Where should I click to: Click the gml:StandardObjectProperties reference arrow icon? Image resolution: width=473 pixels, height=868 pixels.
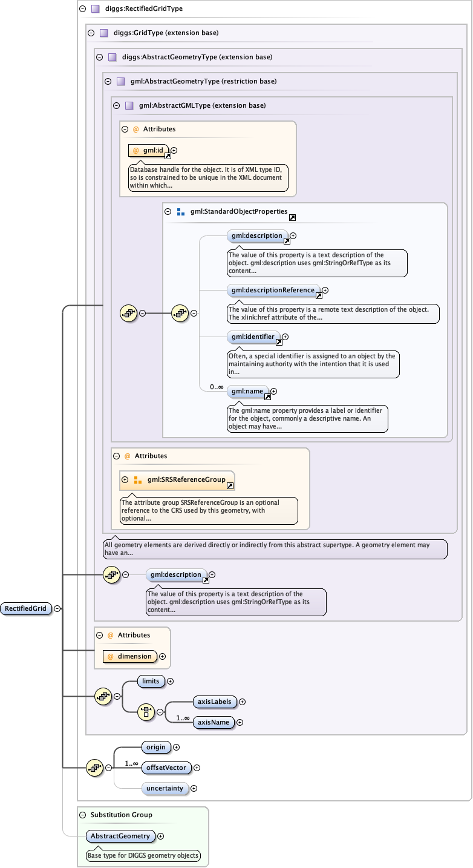point(292,217)
